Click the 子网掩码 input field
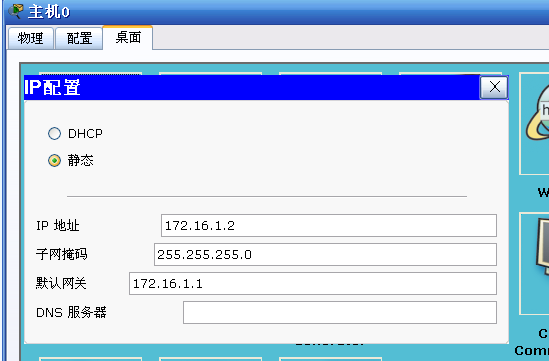The image size is (549, 361). (x=325, y=255)
